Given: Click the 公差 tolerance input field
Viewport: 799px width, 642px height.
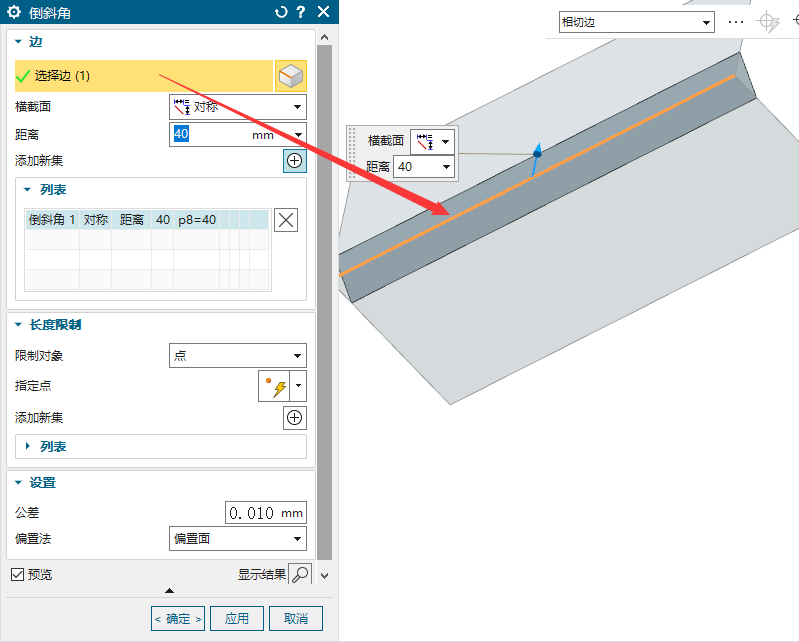Looking at the screenshot, I should click(265, 513).
